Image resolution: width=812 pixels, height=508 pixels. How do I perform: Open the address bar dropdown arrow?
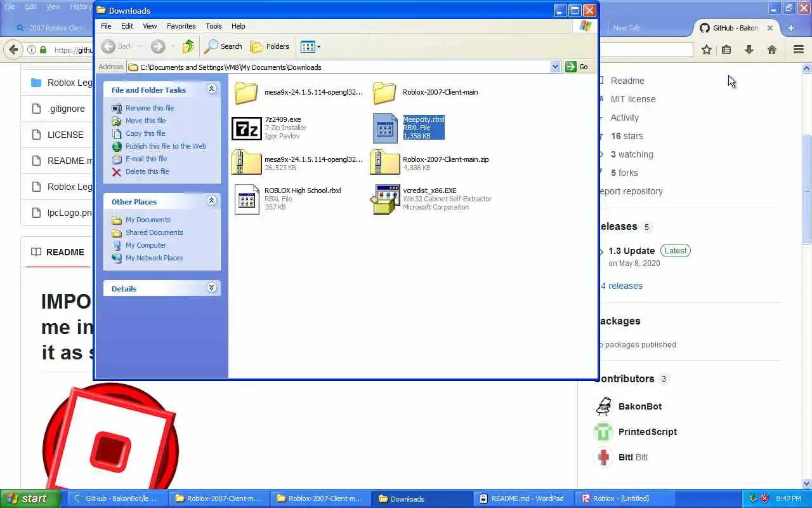[555, 67]
